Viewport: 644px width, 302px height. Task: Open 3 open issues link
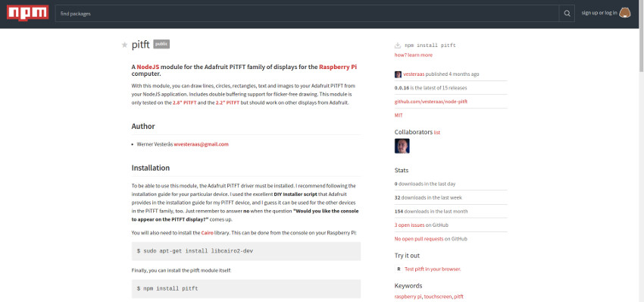409,225
